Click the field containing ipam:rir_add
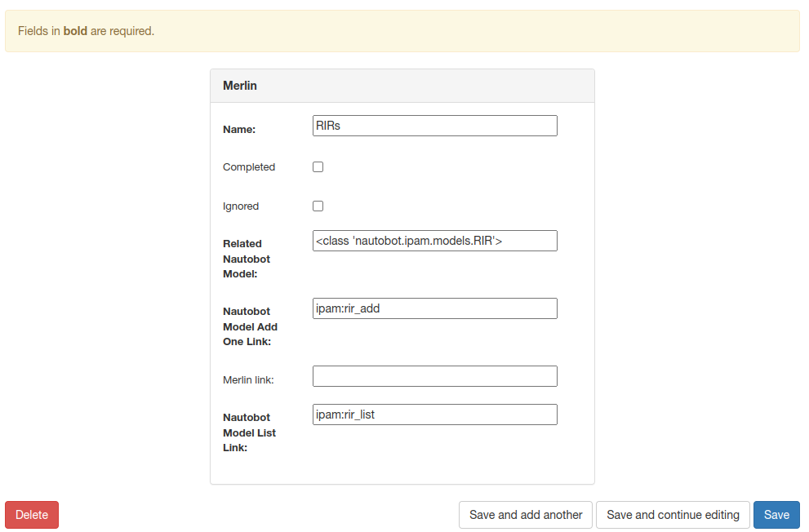 [434, 308]
